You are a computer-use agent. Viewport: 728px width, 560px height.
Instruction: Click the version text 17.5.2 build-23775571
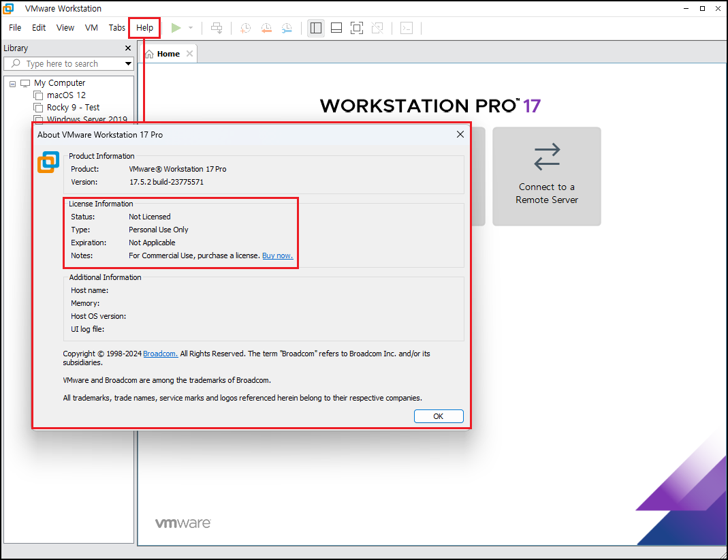[166, 182]
